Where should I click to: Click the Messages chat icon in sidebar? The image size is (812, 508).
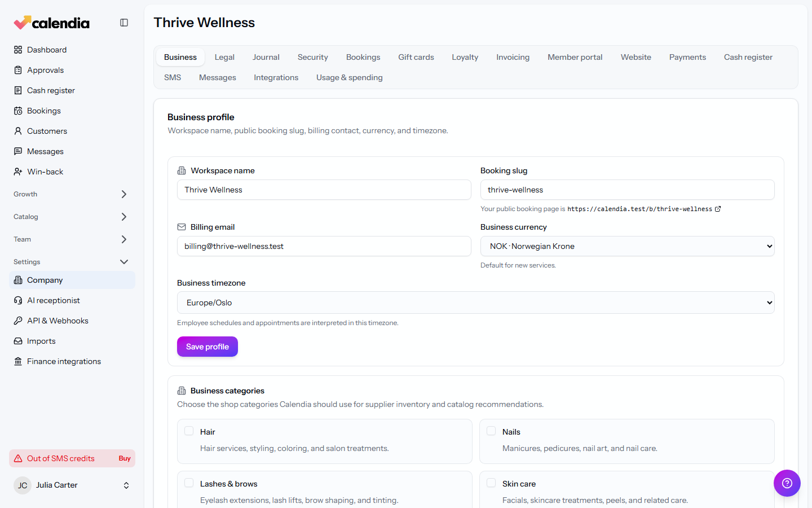[18, 151]
